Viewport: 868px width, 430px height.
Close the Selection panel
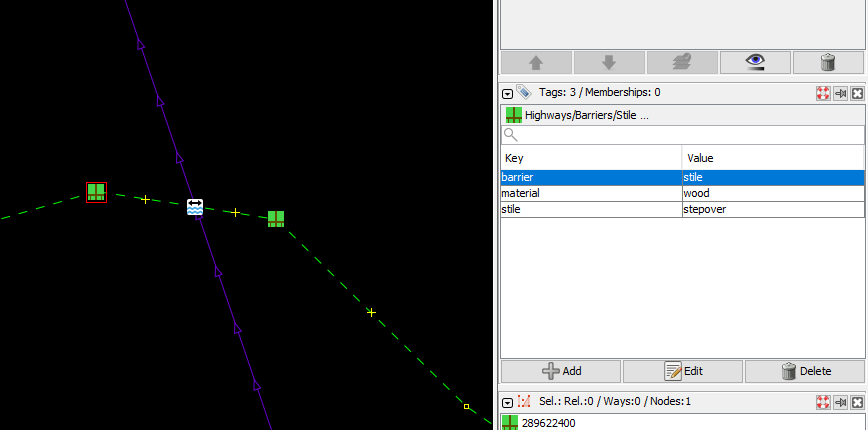tap(857, 402)
